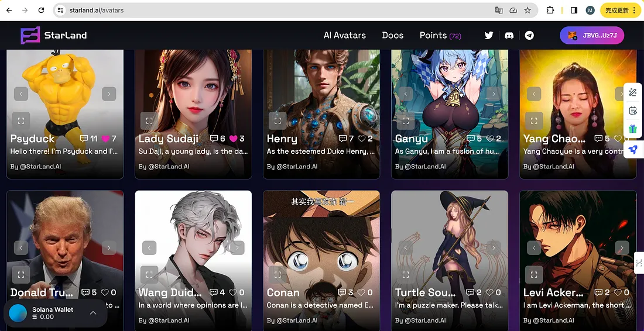
Task: Click green gift icon in right sidebar
Action: [x=633, y=129]
